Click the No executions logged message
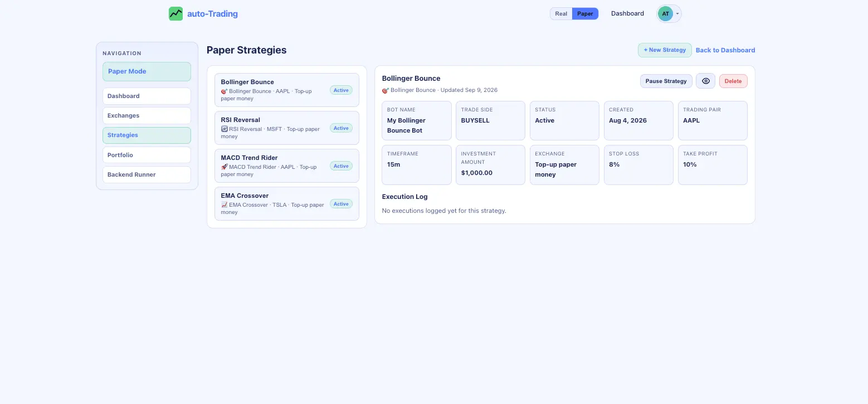This screenshot has height=404, width=868. [444, 211]
